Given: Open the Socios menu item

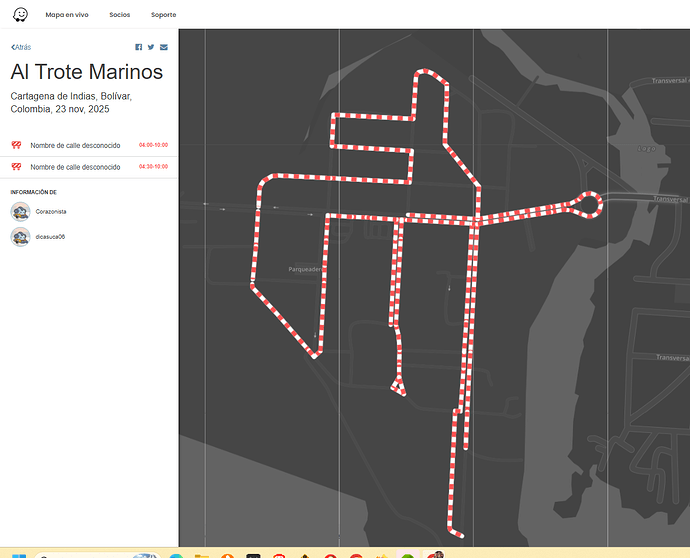Looking at the screenshot, I should pyautogui.click(x=120, y=15).
